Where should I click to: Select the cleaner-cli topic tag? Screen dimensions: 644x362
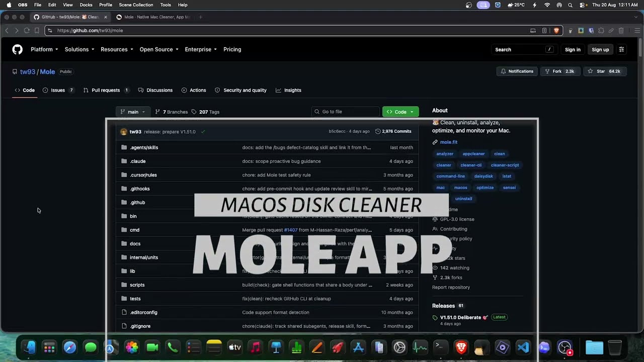click(471, 165)
